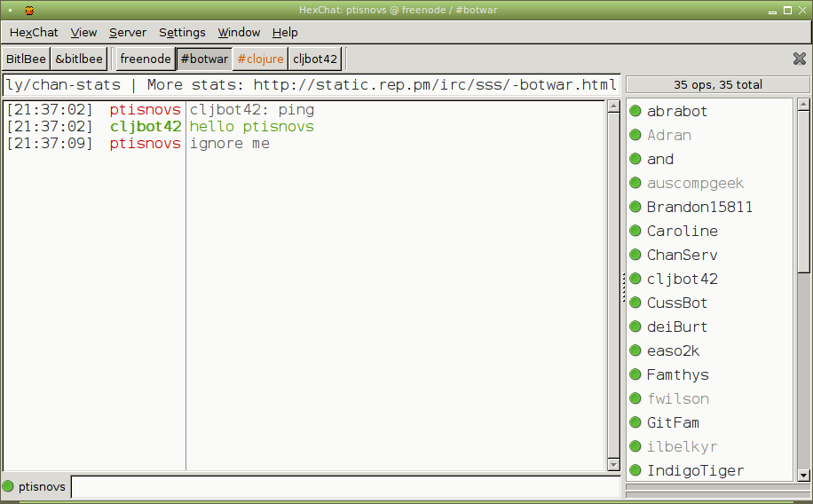The height and width of the screenshot is (504, 813).
Task: Click chat scrollbar down arrow
Action: point(613,465)
